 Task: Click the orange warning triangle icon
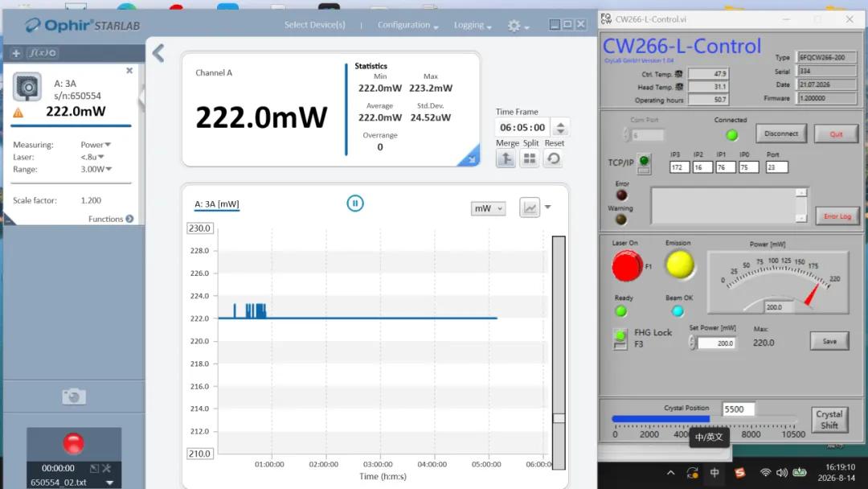[18, 113]
